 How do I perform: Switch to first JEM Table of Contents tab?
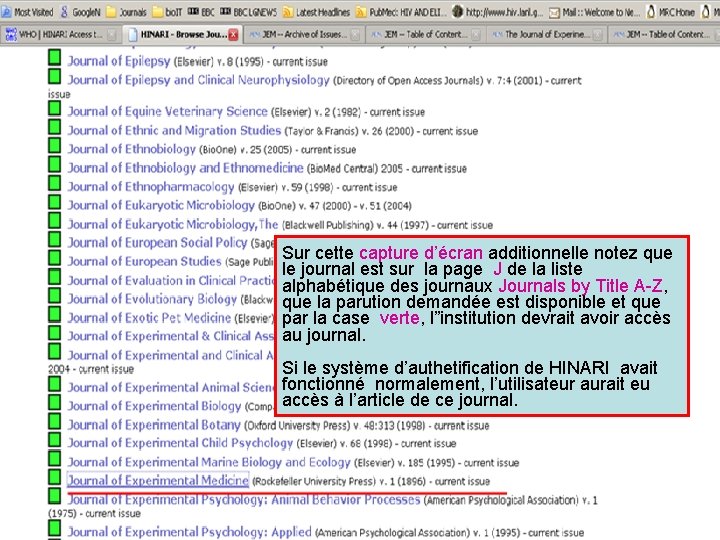[x=425, y=34]
